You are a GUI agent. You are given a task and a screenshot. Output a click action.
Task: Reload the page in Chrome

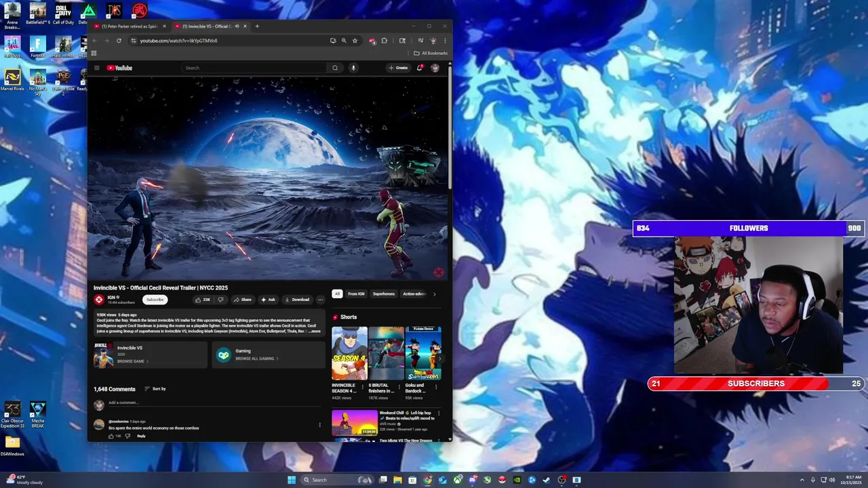119,41
